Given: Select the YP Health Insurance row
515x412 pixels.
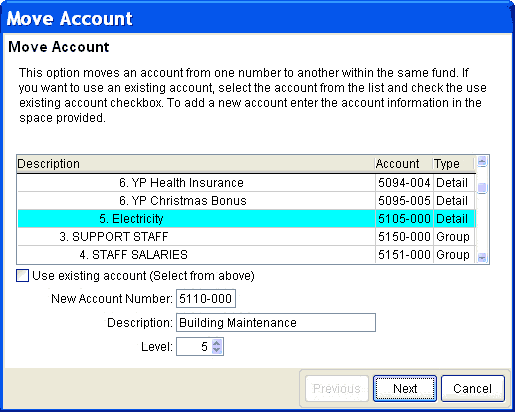Looking at the screenshot, I should tap(246, 183).
